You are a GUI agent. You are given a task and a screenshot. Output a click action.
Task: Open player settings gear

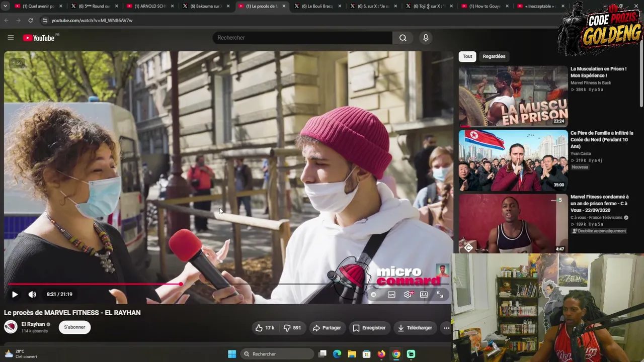(408, 295)
